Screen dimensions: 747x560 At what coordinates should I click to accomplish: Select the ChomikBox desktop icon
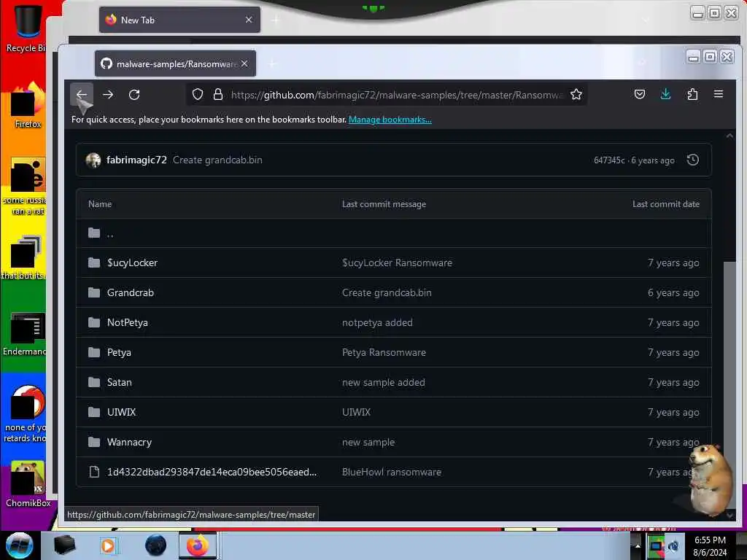click(x=28, y=484)
